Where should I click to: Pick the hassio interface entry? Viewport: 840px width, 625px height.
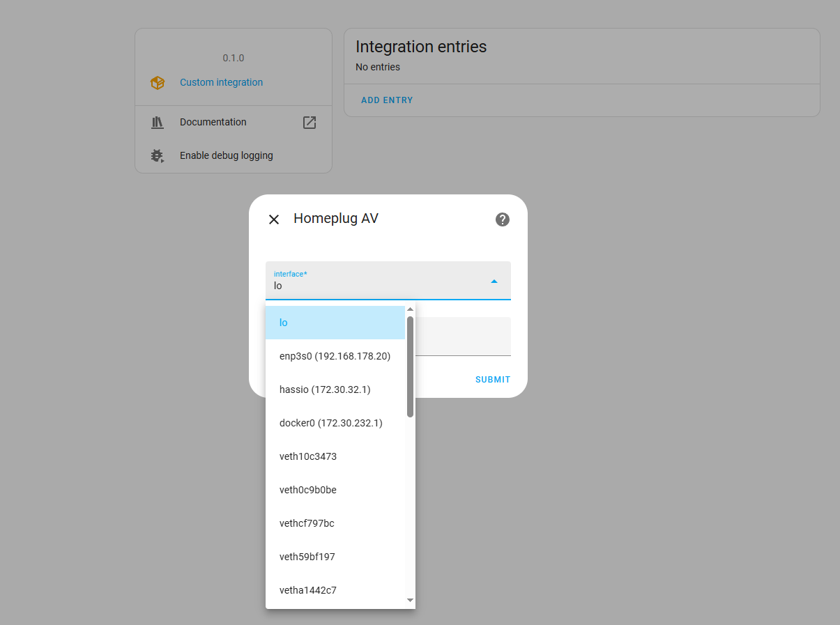pos(325,389)
